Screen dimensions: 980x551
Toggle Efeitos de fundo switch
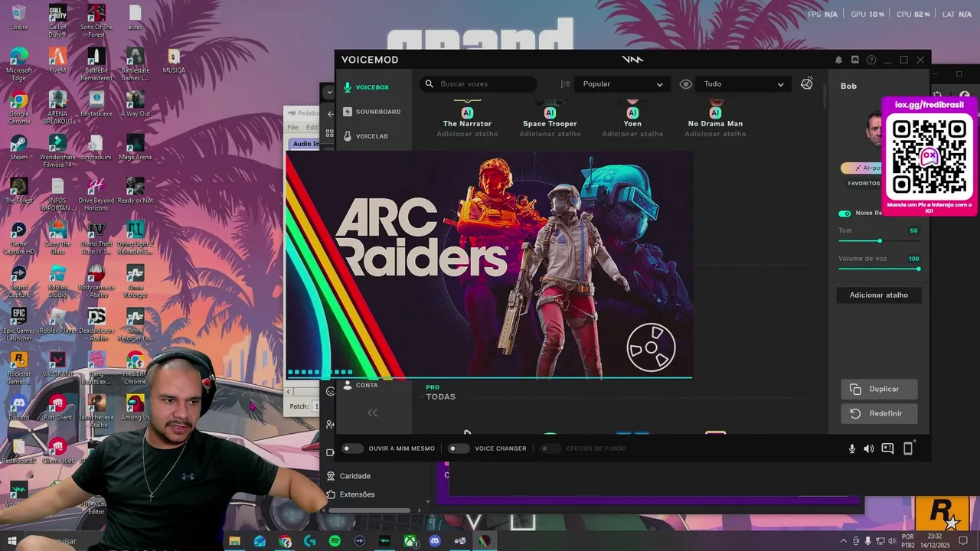click(549, 448)
